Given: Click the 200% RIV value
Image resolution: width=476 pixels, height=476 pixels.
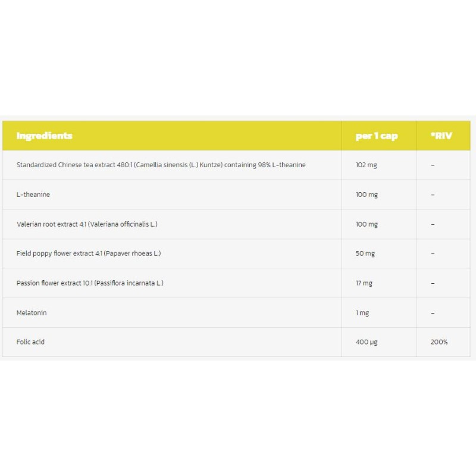Looking at the screenshot, I should (x=439, y=342).
